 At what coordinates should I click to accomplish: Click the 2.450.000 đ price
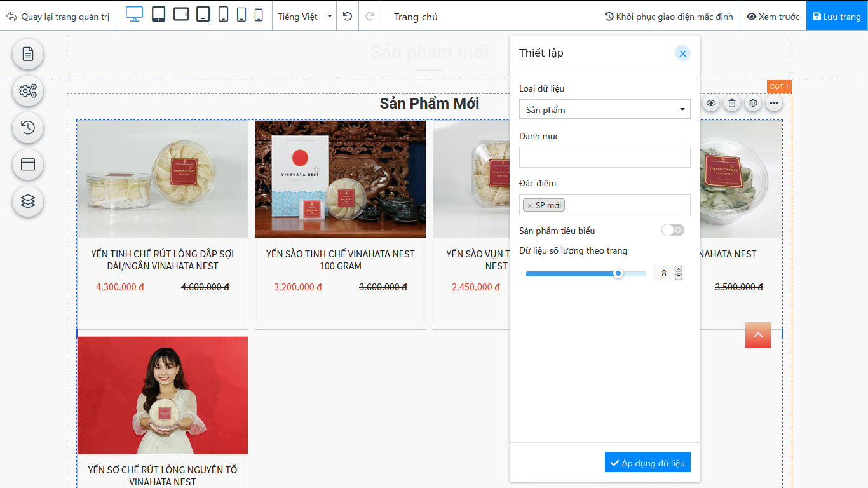point(476,287)
